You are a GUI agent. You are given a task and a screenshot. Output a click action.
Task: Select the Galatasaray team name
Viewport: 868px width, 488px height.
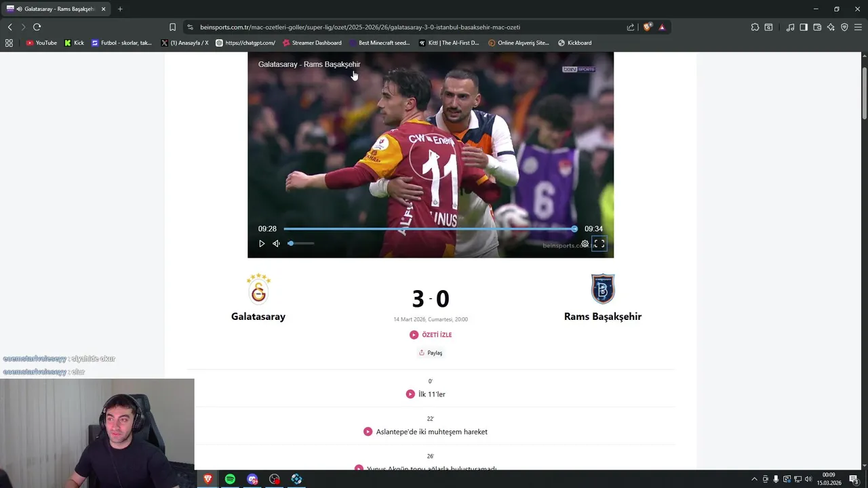click(x=258, y=317)
